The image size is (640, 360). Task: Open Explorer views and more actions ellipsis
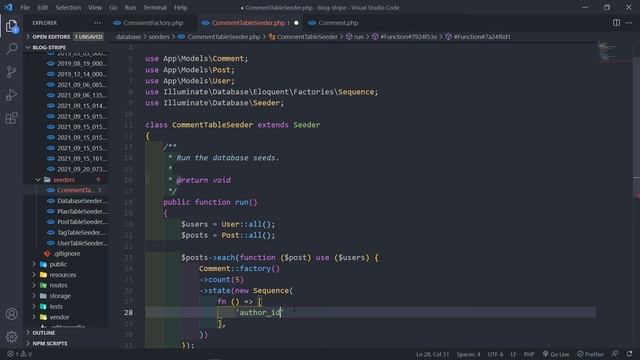tap(97, 23)
